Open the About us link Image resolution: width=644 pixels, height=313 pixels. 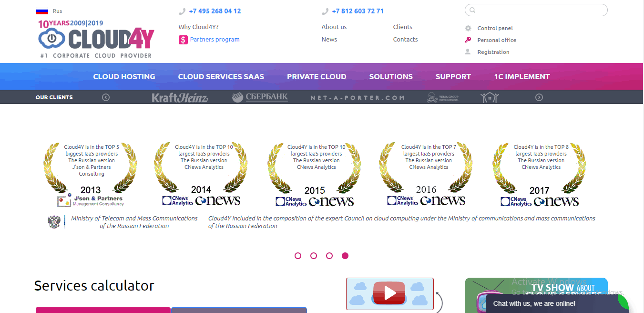[334, 27]
